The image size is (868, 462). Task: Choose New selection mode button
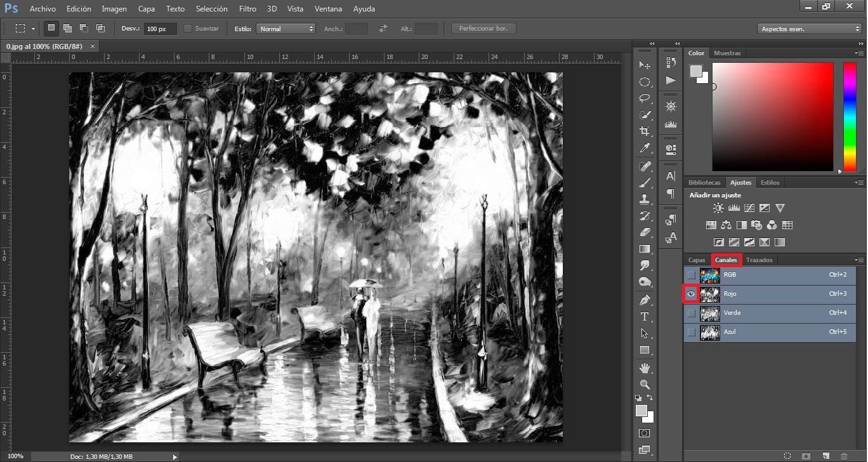[x=51, y=29]
